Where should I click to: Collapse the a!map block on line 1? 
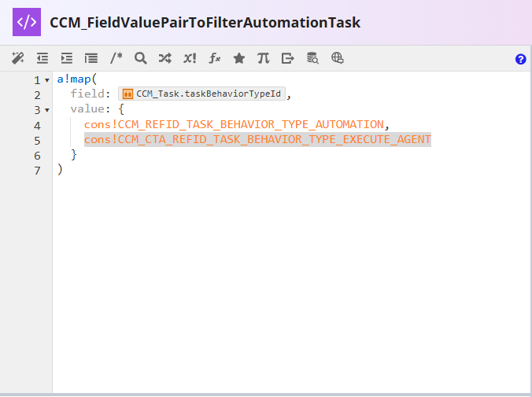[x=46, y=80]
